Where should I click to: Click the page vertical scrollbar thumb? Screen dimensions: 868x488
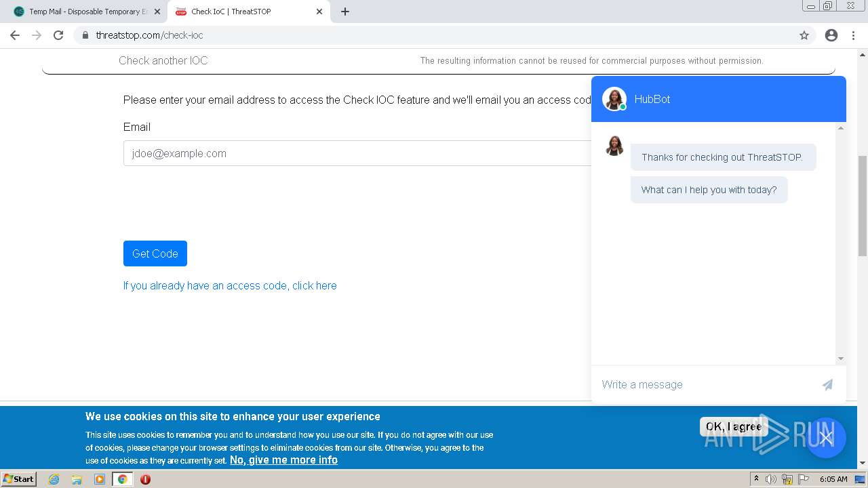coord(862,206)
